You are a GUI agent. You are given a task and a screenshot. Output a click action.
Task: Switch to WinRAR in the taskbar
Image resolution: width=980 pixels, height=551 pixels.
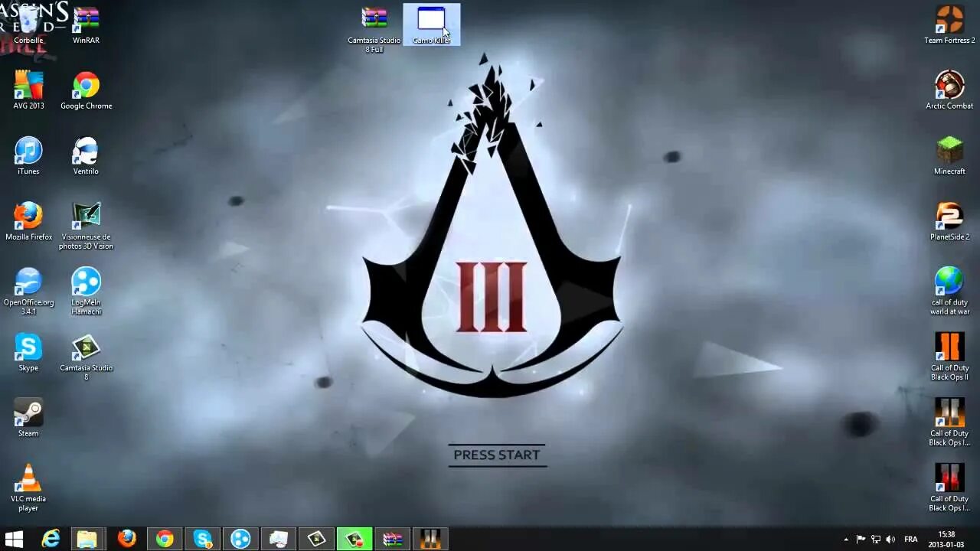click(392, 539)
